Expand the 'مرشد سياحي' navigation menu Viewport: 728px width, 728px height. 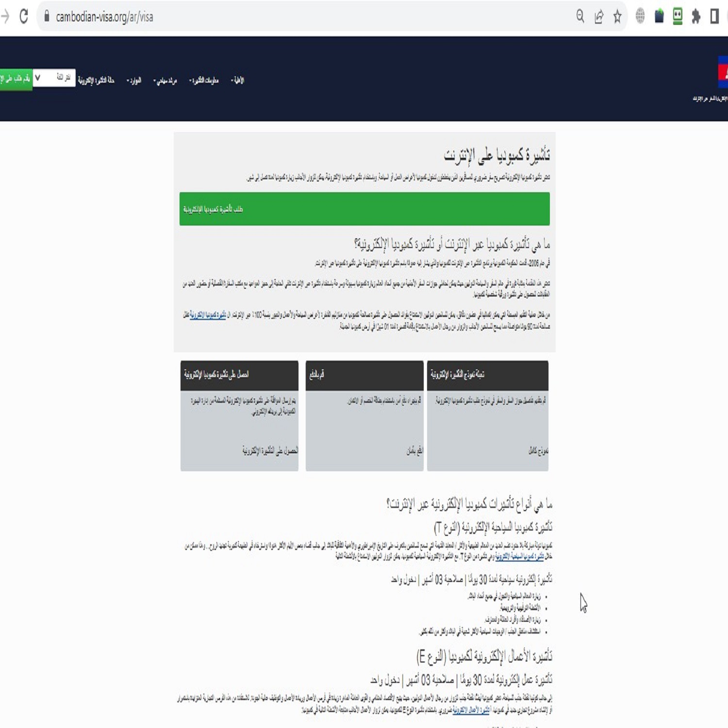tap(165, 81)
